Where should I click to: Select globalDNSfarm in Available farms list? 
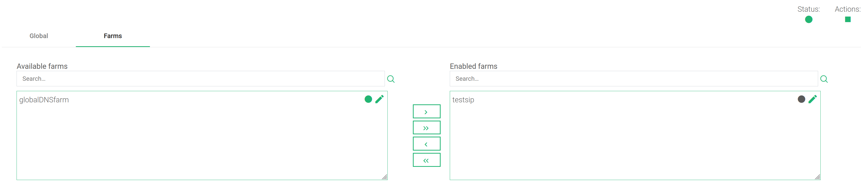click(x=44, y=100)
